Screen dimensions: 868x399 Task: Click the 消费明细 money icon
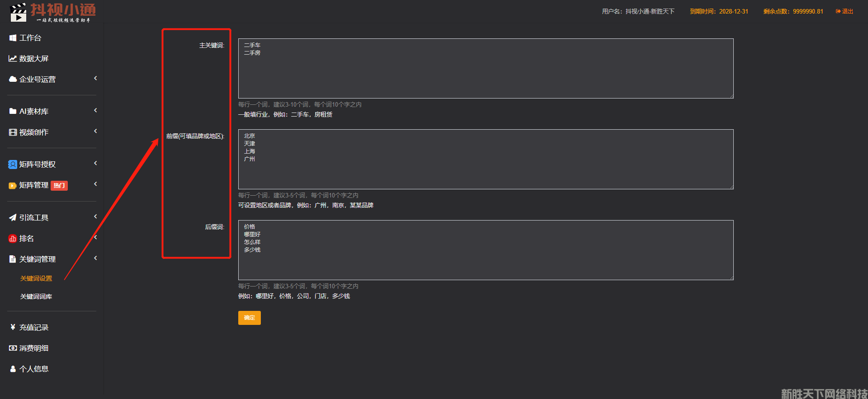click(x=13, y=348)
